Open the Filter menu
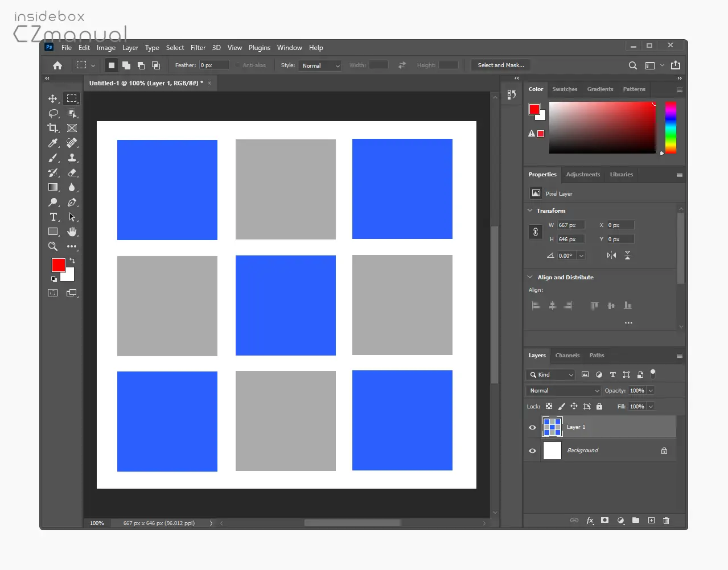Viewport: 728px width, 570px height. click(198, 48)
